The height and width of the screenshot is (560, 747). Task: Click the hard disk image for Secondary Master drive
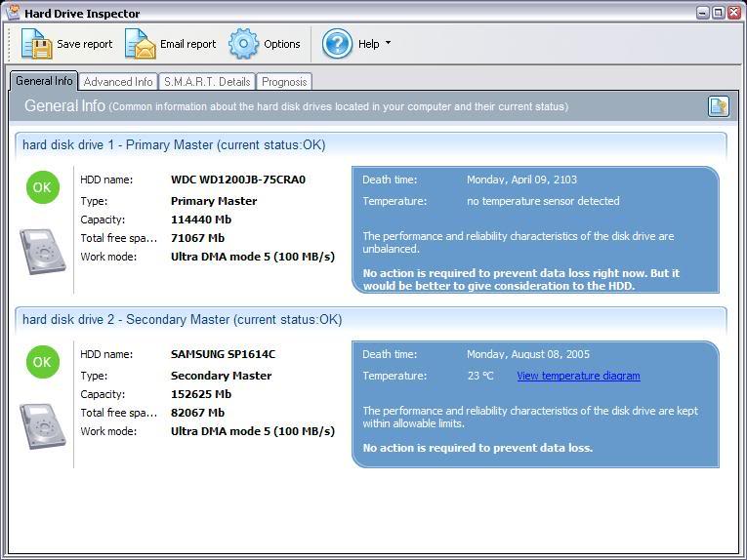[43, 425]
